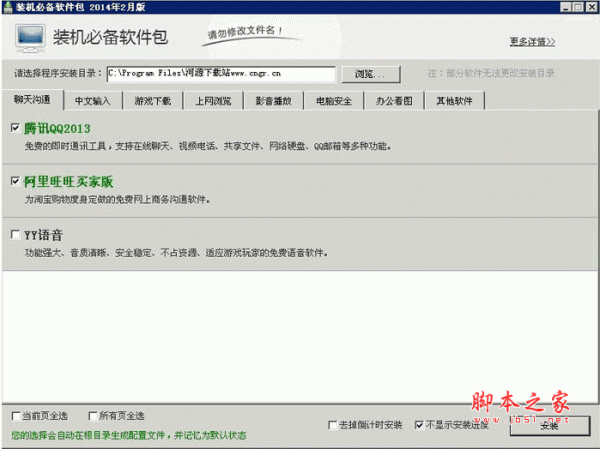
Task: Check the YY语音 checkbox
Action: pos(15,234)
